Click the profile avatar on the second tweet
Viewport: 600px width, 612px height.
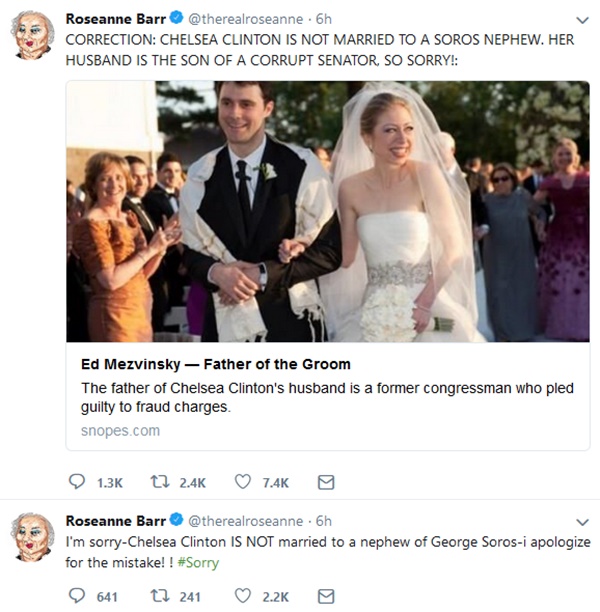pyautogui.click(x=32, y=541)
